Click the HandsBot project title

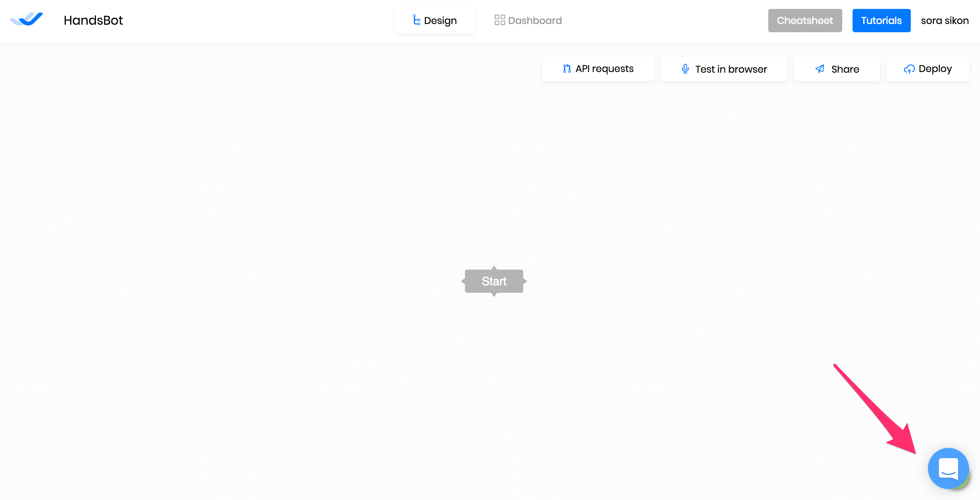tap(93, 20)
